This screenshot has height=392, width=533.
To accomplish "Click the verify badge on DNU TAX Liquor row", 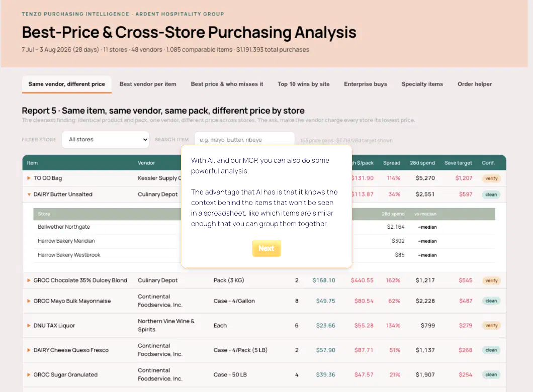I will [491, 326].
